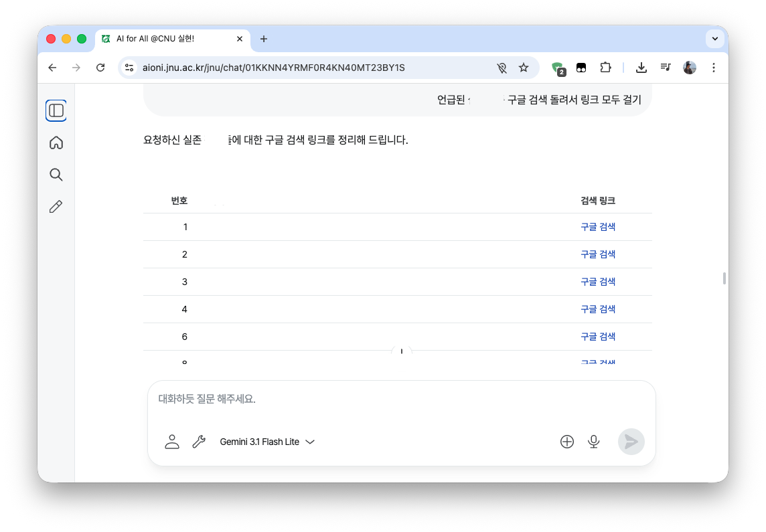The height and width of the screenshot is (532, 766).
Task: View site information icon in address bar
Action: [130, 68]
